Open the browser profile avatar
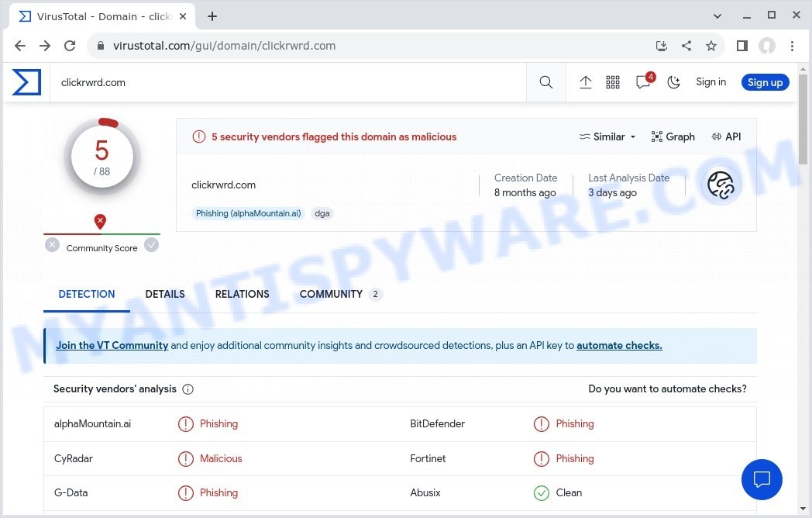Viewport: 812px width, 518px height. (x=767, y=46)
